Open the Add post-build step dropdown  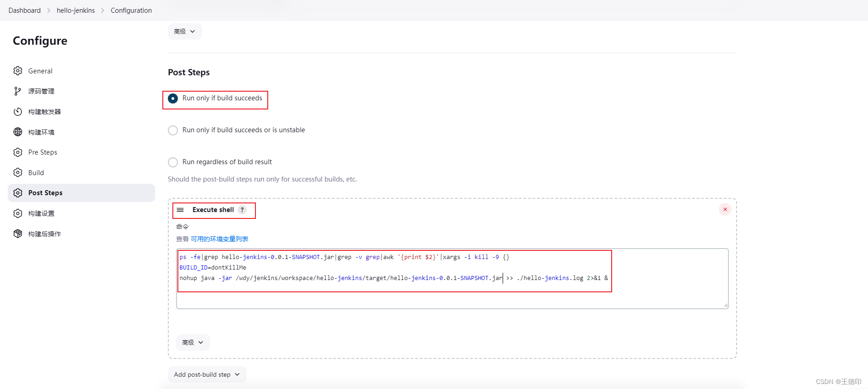click(207, 374)
